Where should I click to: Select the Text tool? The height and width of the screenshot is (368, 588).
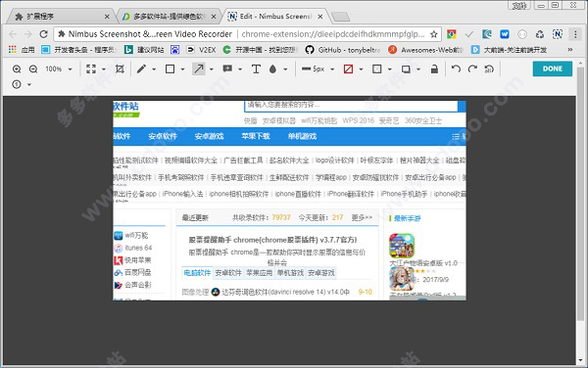pos(256,69)
